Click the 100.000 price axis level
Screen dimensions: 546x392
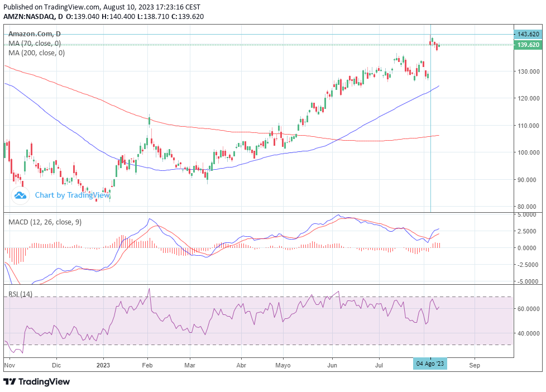tap(528, 152)
